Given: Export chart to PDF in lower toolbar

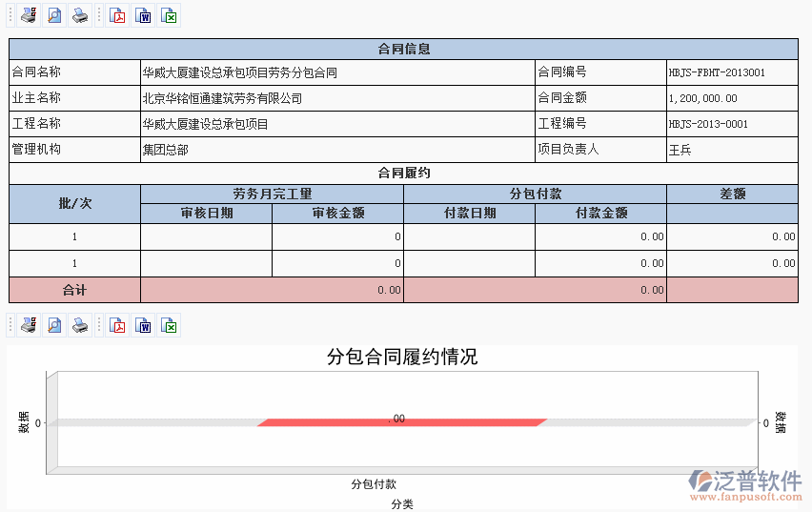Looking at the screenshot, I should coord(118,325).
